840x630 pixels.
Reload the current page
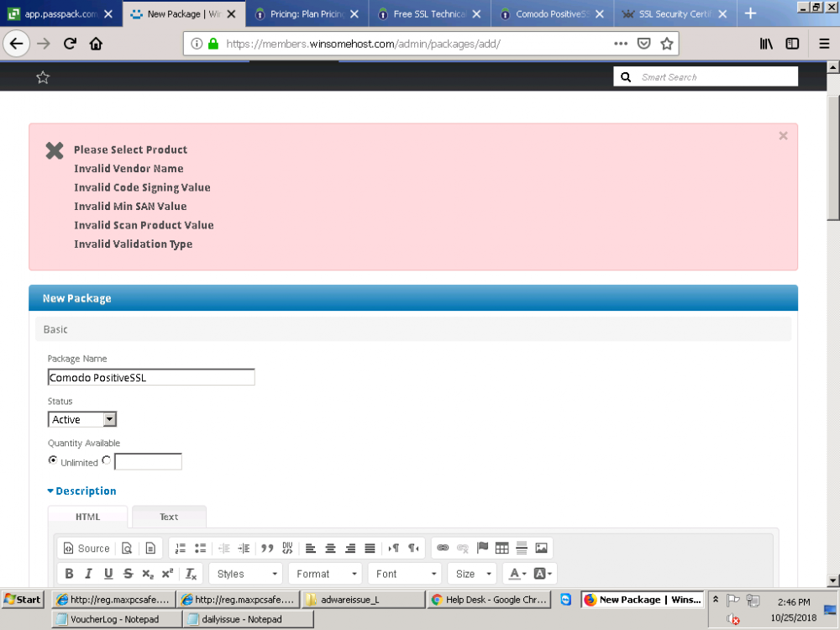[x=70, y=44]
